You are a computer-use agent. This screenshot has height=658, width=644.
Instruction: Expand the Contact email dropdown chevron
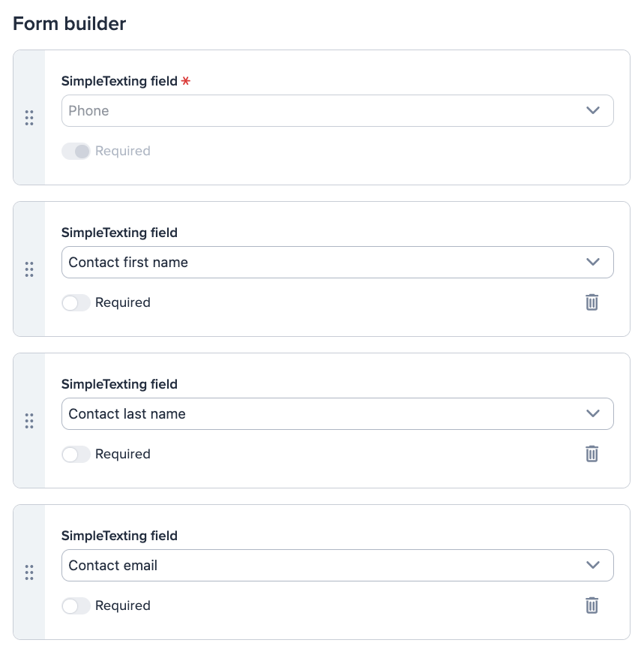click(x=593, y=565)
